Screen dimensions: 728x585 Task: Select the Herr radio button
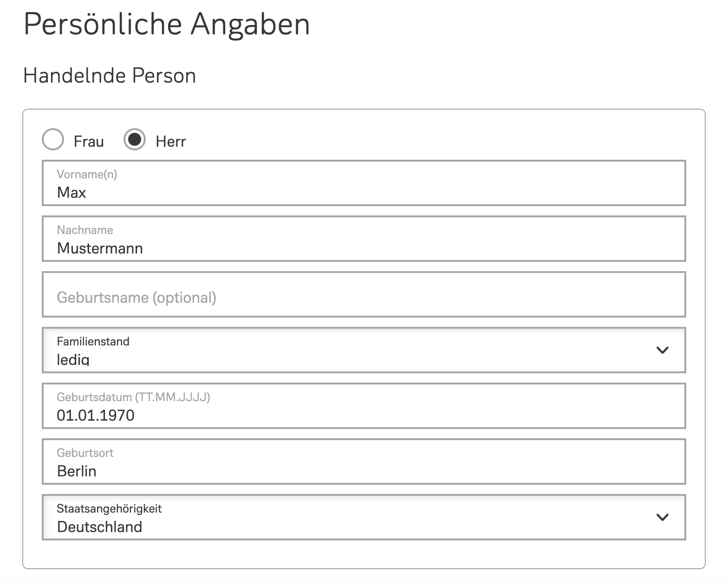click(135, 140)
